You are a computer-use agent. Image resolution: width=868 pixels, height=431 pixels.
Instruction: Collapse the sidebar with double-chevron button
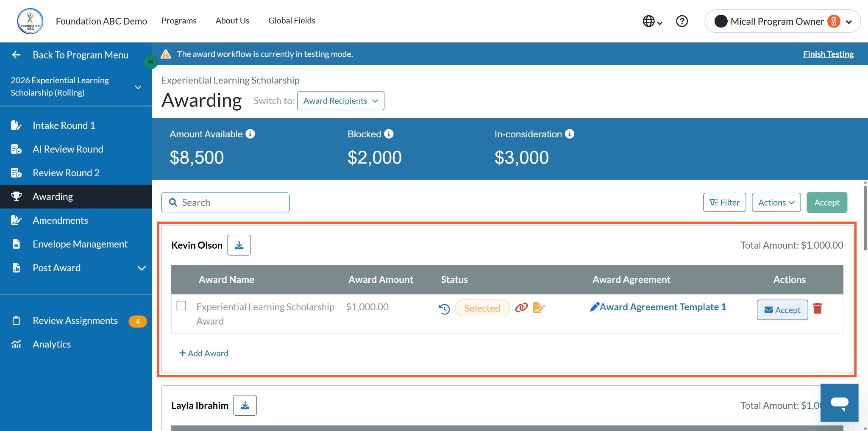[150, 62]
